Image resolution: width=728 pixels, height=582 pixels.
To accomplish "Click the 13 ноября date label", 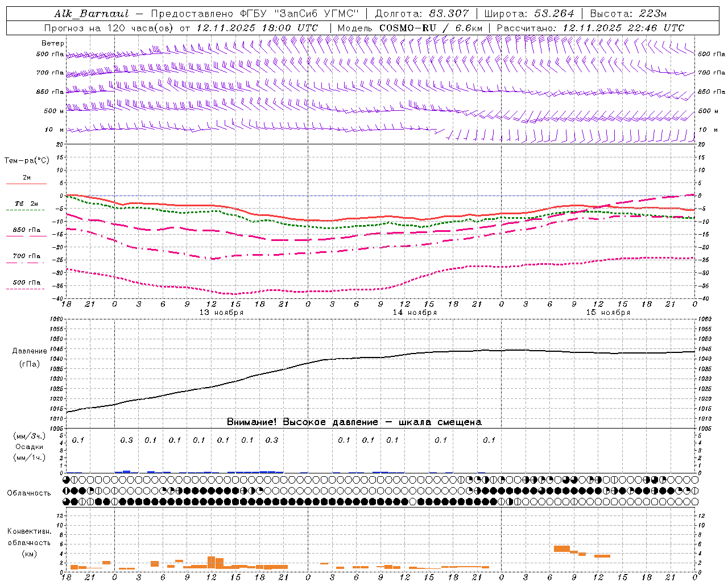I will pyautogui.click(x=221, y=313).
